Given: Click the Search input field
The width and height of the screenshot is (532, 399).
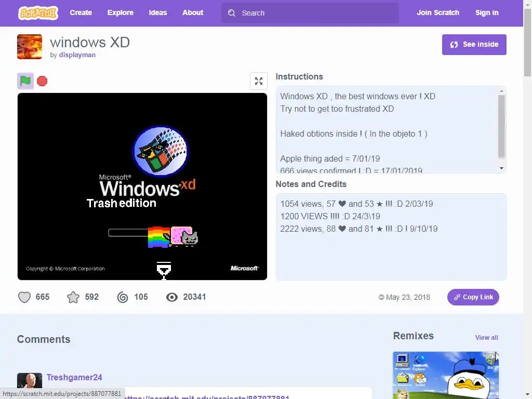Looking at the screenshot, I should point(310,13).
